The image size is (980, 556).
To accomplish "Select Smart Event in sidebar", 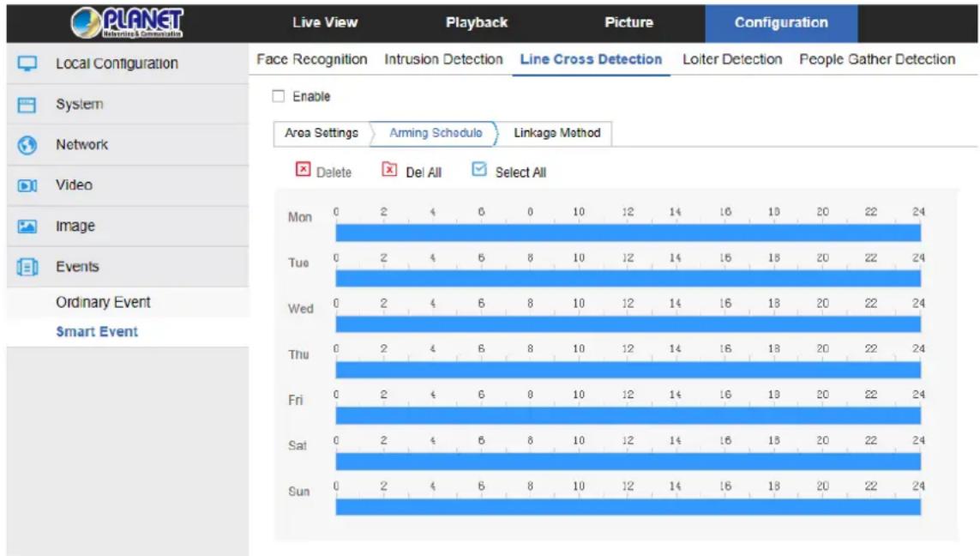I will pos(97,331).
